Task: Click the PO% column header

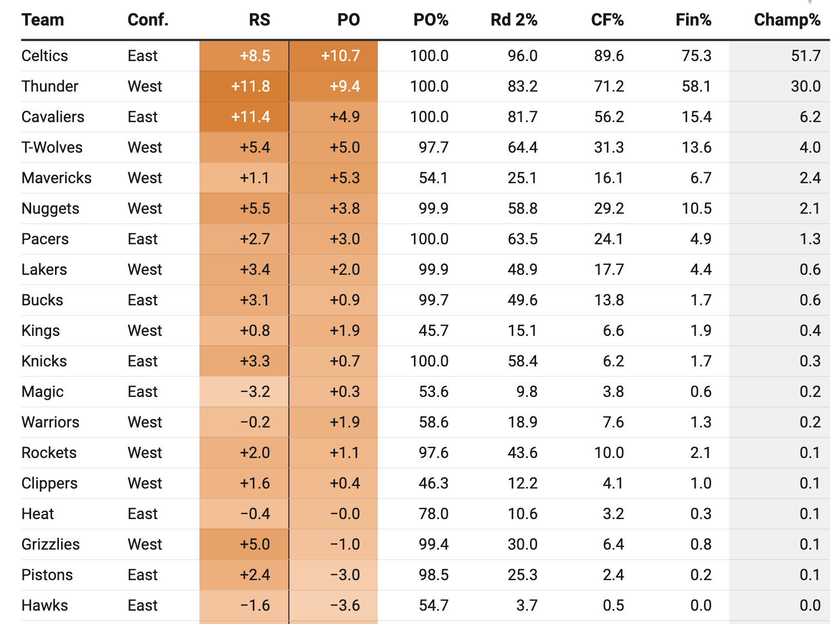Action: tap(431, 20)
